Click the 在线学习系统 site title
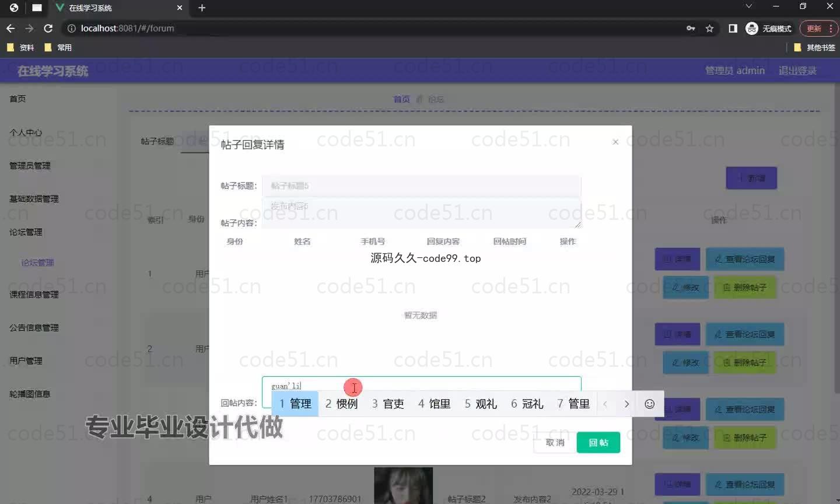Screen dimensions: 840x504 pyautogui.click(x=52, y=71)
